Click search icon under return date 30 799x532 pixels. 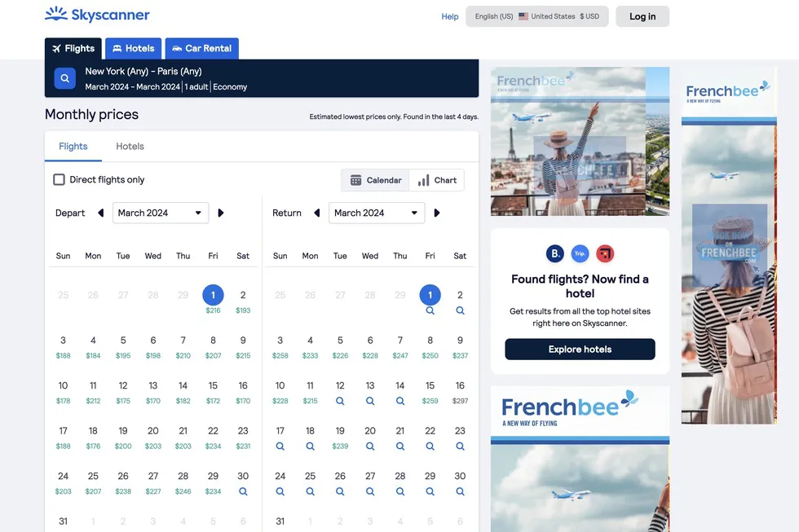click(x=460, y=492)
